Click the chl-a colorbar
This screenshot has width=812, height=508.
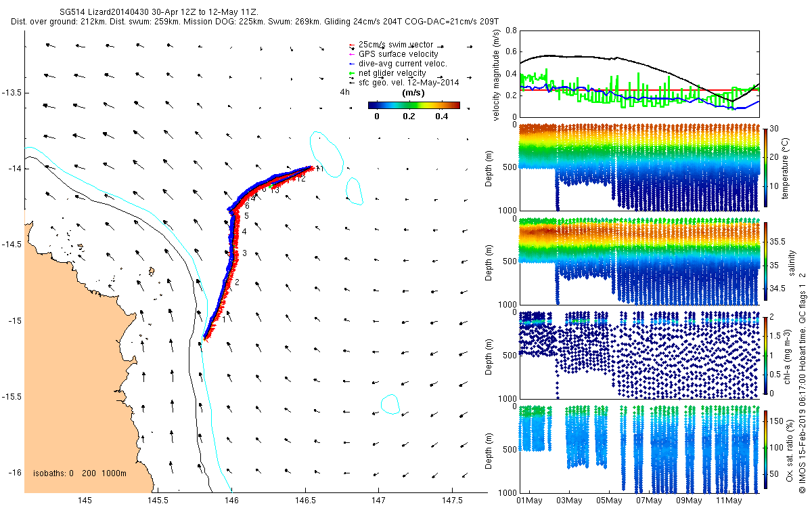(x=766, y=354)
